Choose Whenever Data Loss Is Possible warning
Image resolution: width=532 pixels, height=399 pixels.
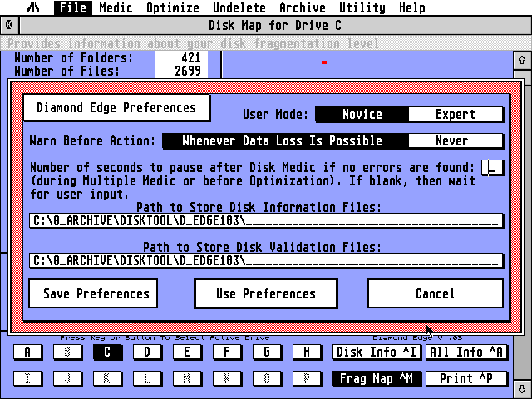click(x=285, y=140)
